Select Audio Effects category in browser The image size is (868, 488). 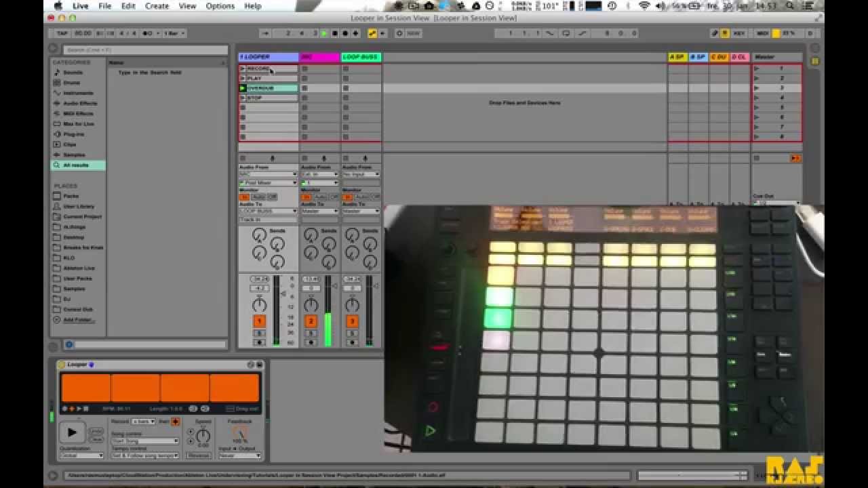point(80,103)
